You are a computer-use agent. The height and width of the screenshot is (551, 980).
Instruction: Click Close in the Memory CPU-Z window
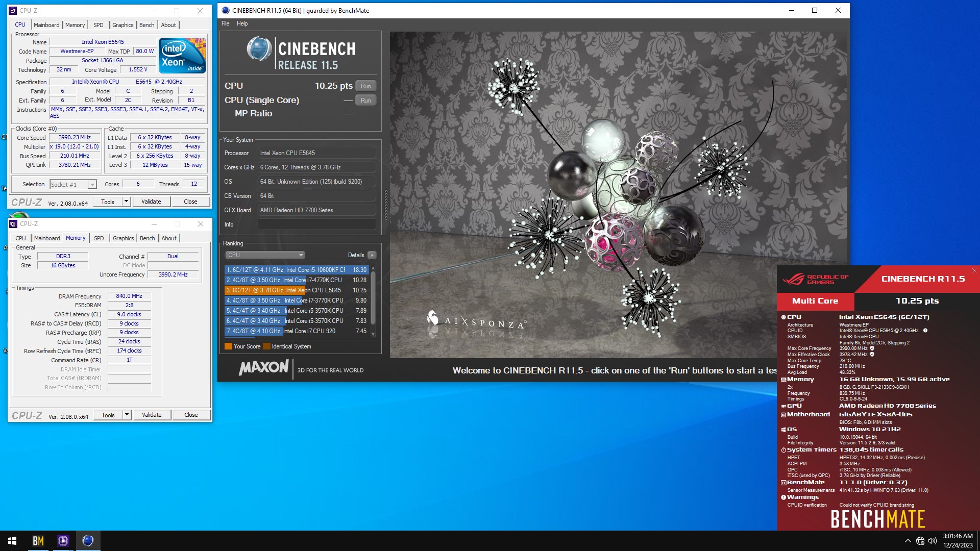[191, 415]
